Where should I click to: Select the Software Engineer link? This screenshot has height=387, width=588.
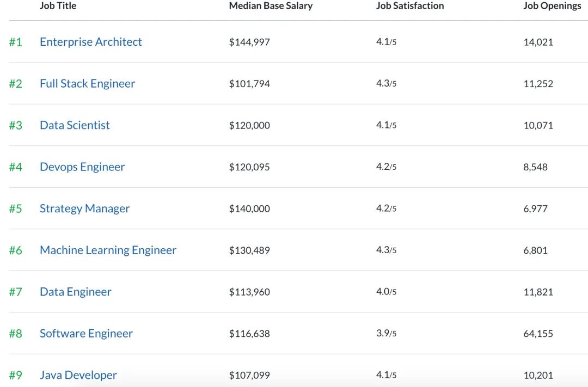point(86,334)
